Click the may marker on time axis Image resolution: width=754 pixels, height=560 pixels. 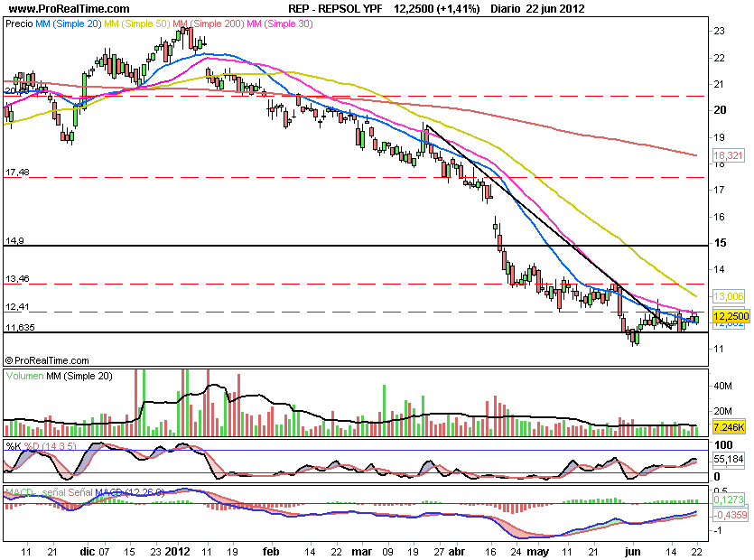click(x=538, y=551)
